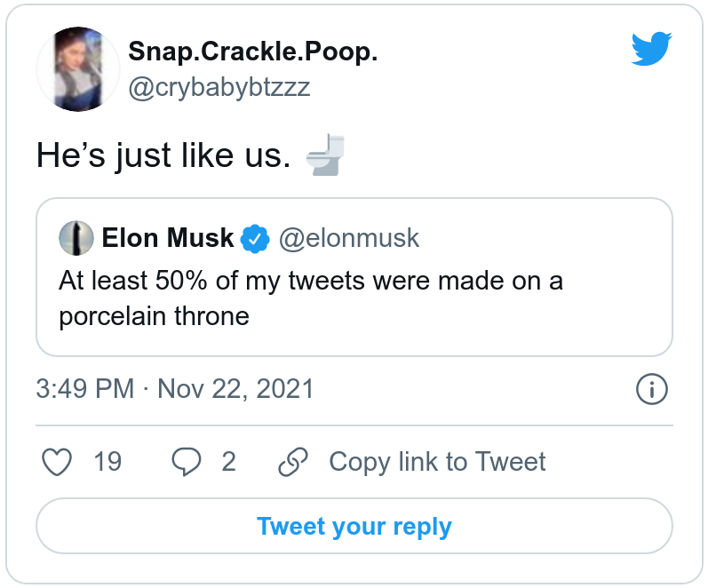
Task: Click the 19 likes count
Action: coord(107,462)
